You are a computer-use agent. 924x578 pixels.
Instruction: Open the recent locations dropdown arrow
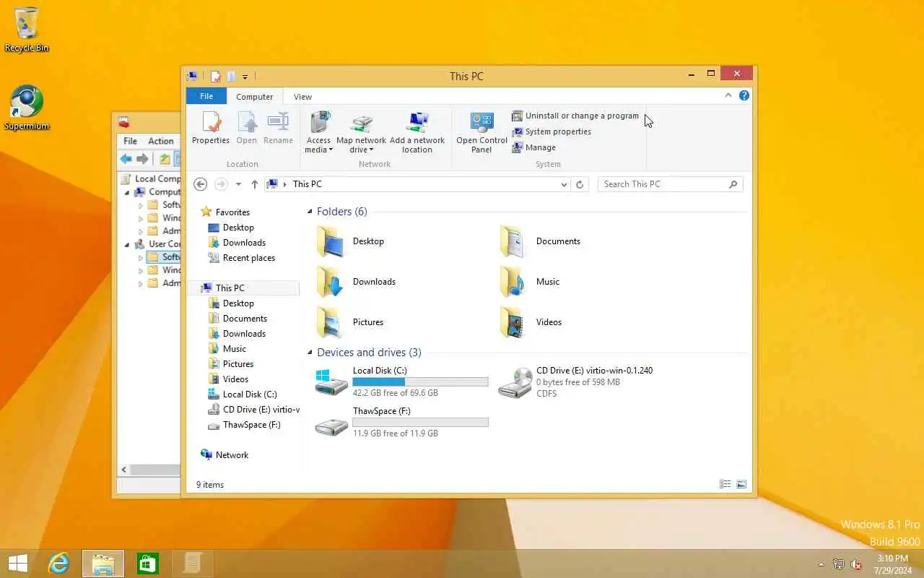238,184
